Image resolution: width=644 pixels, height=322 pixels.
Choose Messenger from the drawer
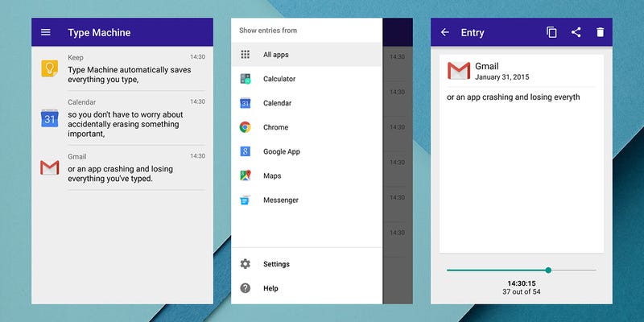click(307, 200)
